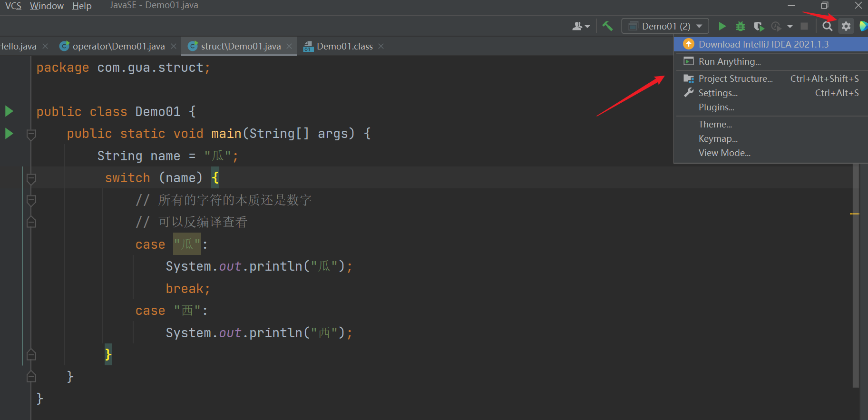This screenshot has height=420, width=868.
Task: Click the gray Stop square icon
Action: point(804,26)
